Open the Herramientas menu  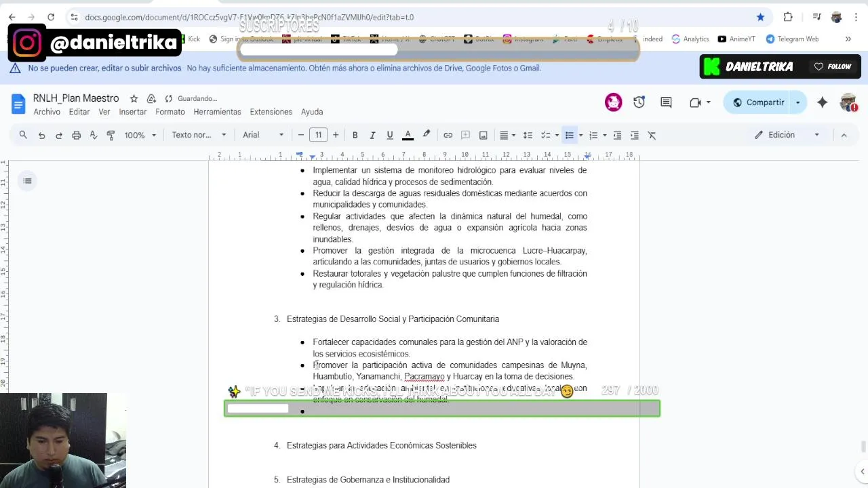click(x=217, y=112)
